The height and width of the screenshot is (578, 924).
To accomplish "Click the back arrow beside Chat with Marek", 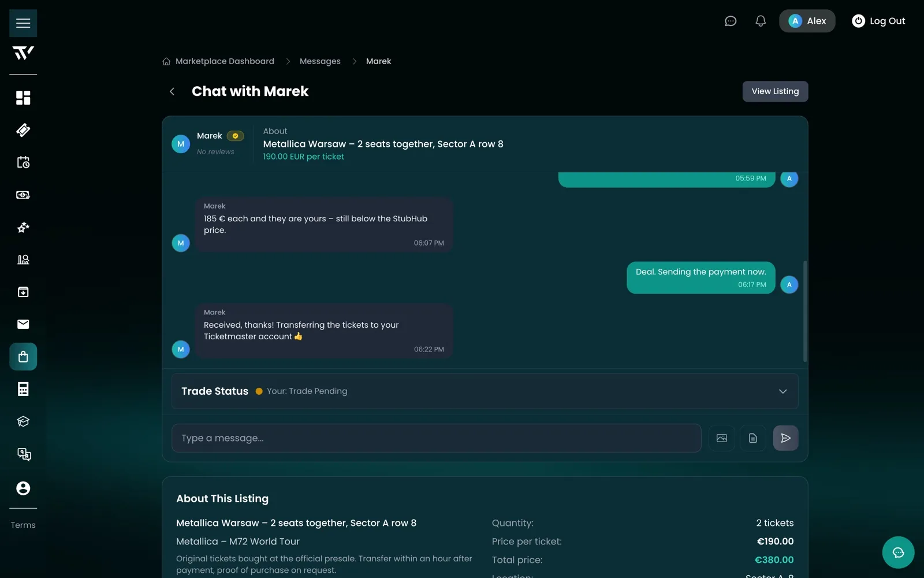I will [x=172, y=91].
